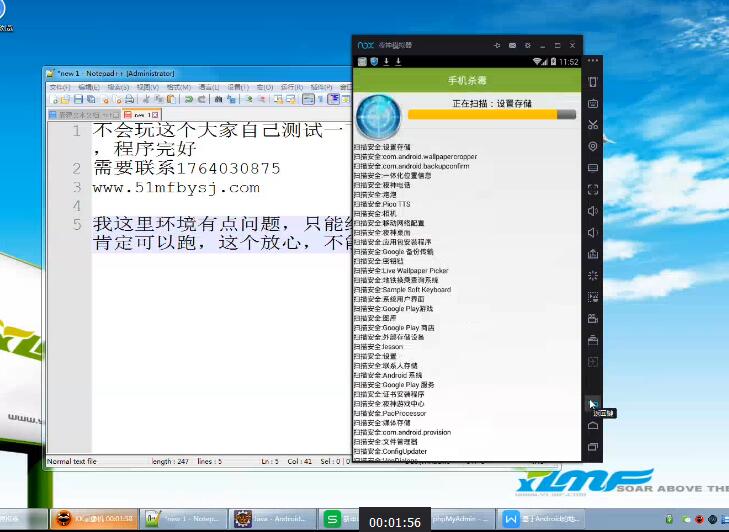Click the Notepad++ taskbar button
The image size is (729, 532).
pyautogui.click(x=183, y=519)
